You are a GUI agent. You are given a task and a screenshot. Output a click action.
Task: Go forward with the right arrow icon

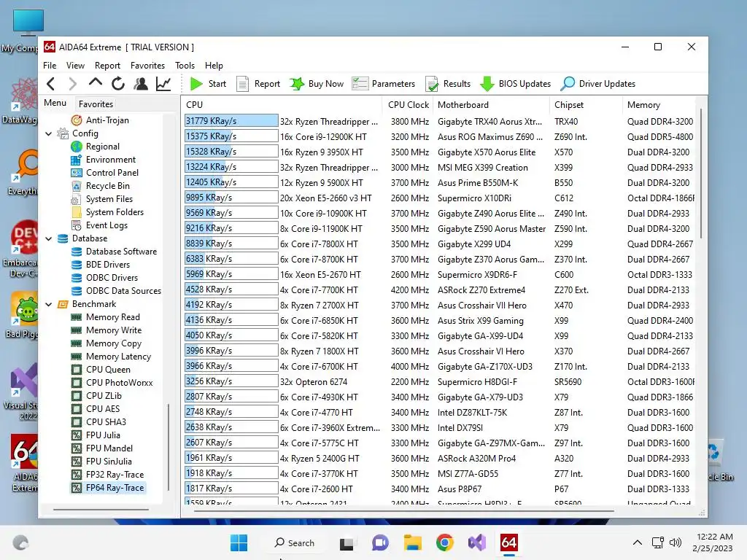pos(72,84)
